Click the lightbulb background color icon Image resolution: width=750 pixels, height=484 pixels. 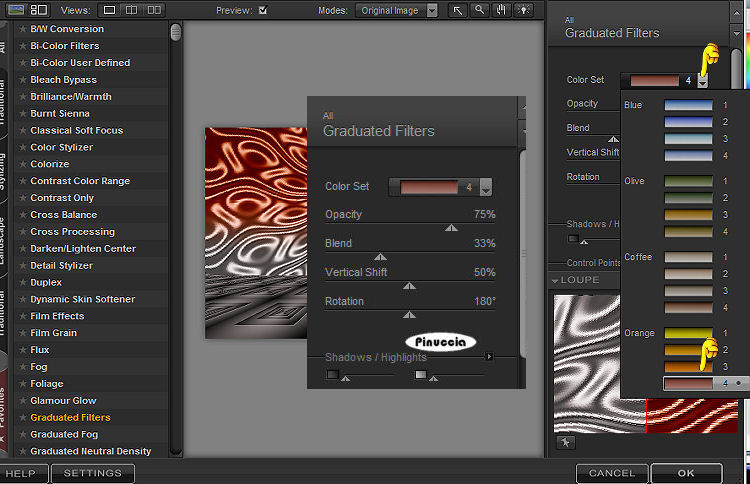tap(524, 10)
